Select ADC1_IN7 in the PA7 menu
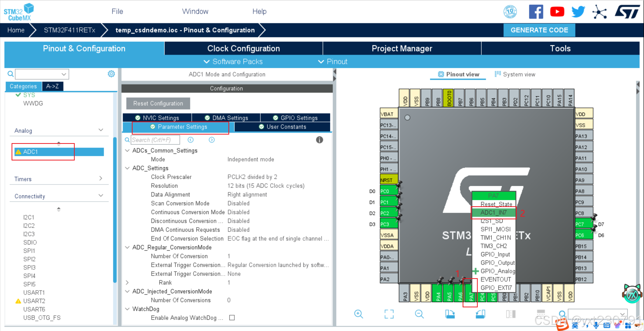 (x=493, y=213)
